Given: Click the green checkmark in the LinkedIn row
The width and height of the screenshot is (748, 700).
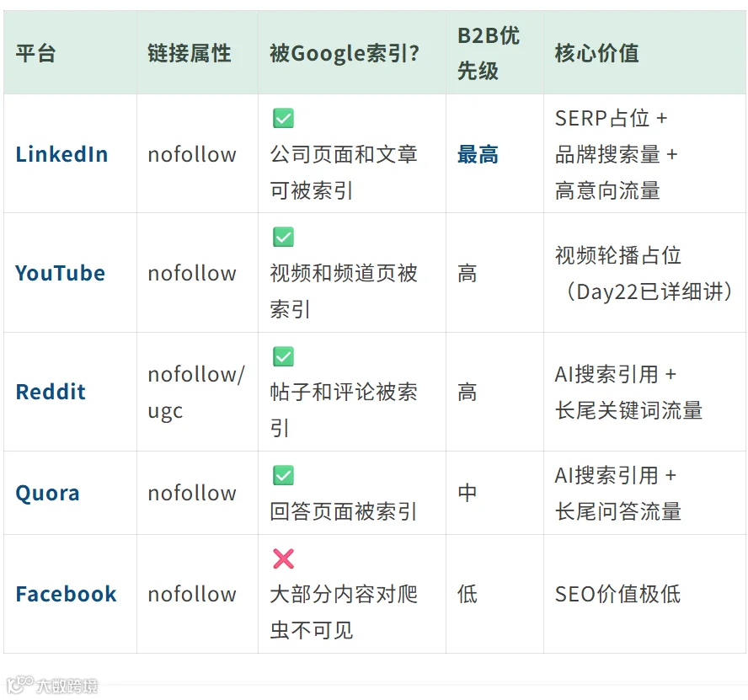Looking at the screenshot, I should (x=283, y=118).
